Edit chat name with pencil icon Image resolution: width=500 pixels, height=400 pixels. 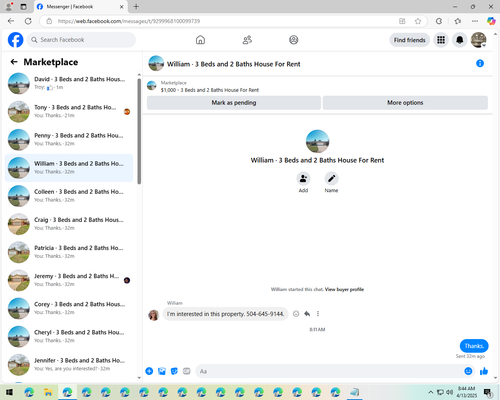click(x=331, y=179)
